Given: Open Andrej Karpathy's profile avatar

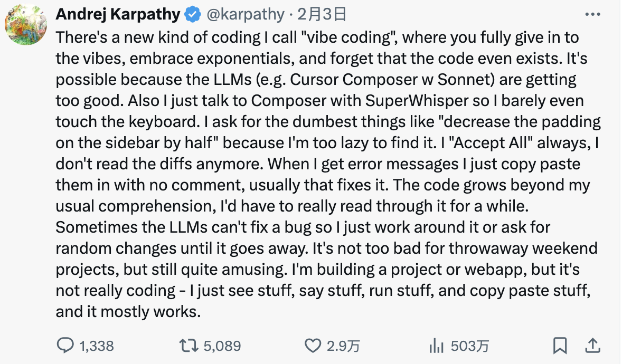Looking at the screenshot, I should click(26, 25).
